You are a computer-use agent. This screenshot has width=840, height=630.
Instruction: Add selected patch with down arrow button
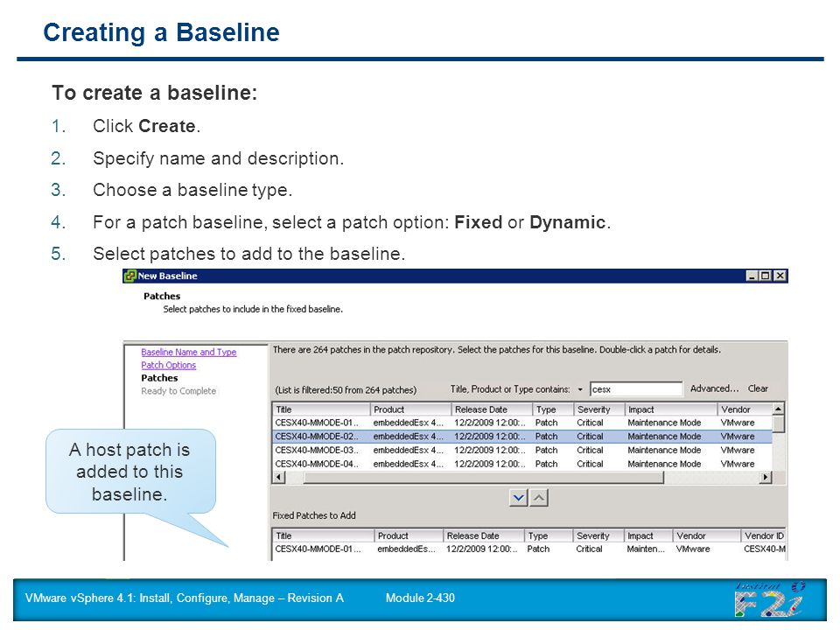click(x=519, y=498)
